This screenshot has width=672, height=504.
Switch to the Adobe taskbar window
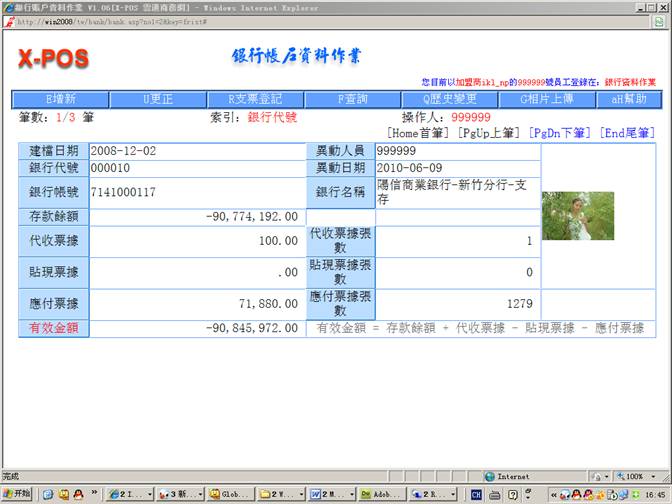382,494
